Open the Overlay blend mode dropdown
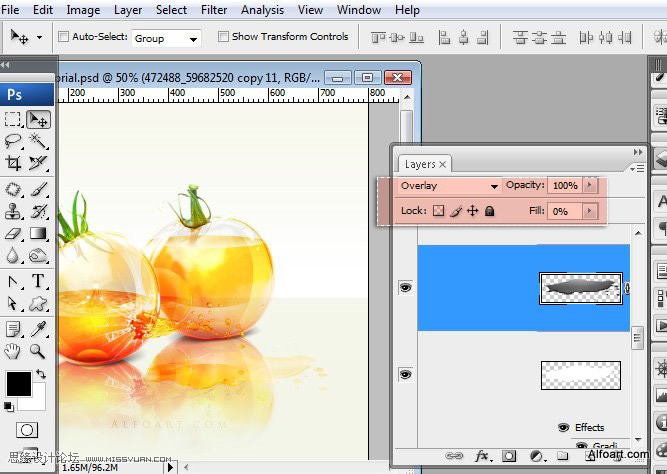 [x=449, y=186]
